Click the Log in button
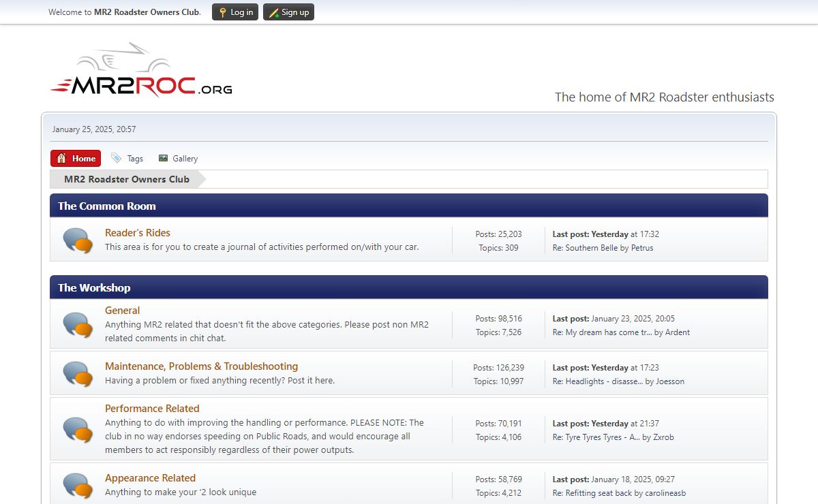The width and height of the screenshot is (818, 504). click(x=235, y=12)
